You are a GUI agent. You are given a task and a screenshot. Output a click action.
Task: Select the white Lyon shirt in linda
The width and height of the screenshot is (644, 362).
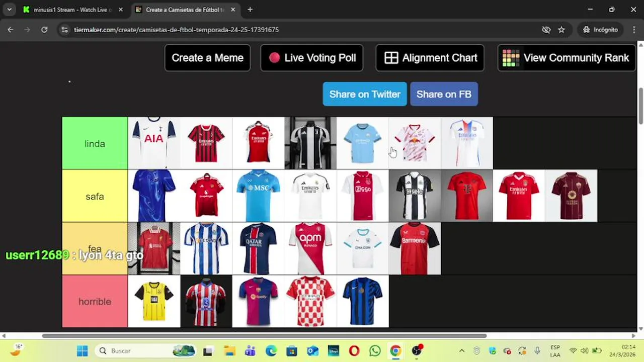467,143
